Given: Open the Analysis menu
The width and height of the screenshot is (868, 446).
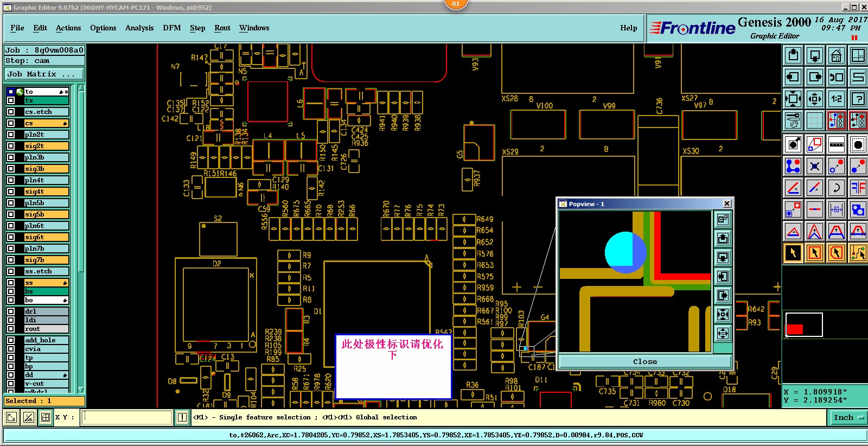Looking at the screenshot, I should pos(139,28).
